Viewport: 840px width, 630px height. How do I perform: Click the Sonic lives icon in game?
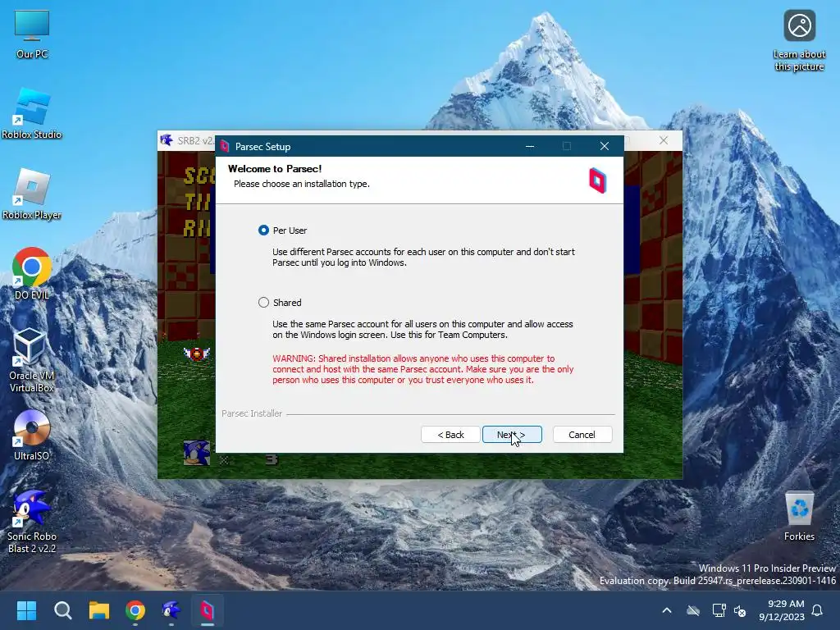(197, 453)
